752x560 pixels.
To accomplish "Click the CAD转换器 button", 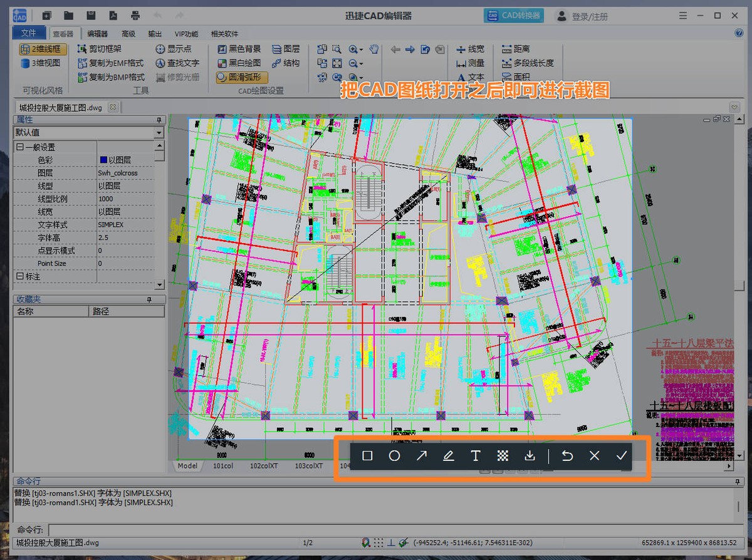I will click(x=514, y=16).
